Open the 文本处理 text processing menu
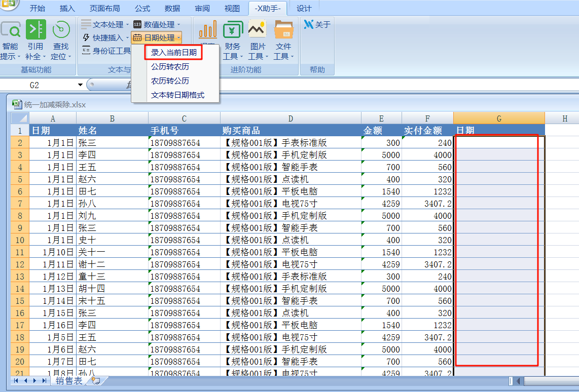 [x=105, y=24]
